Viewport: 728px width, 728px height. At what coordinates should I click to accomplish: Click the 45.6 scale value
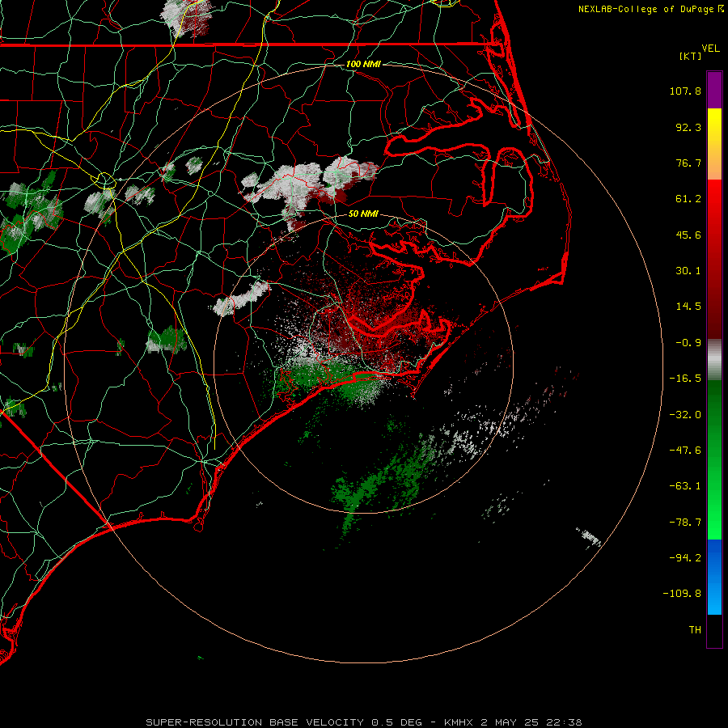point(688,235)
